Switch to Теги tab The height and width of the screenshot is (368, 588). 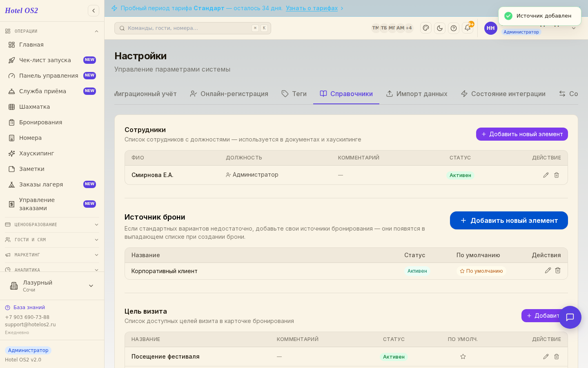pos(294,94)
